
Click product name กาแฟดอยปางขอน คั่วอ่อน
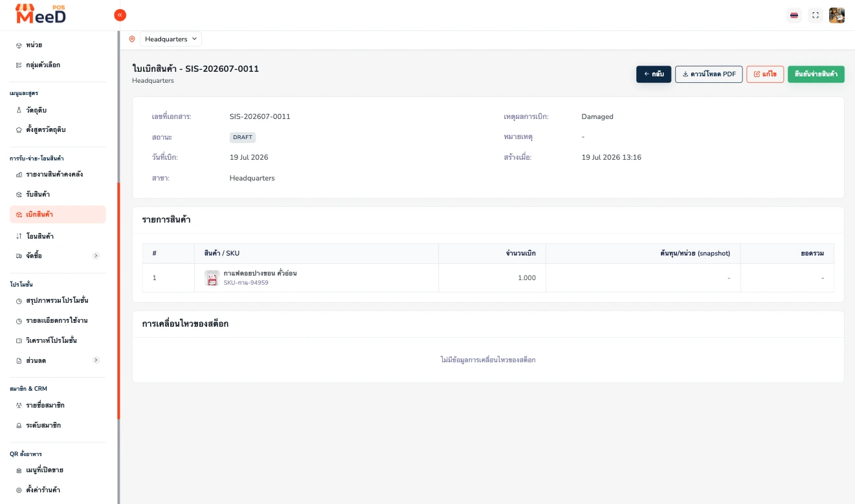260,274
